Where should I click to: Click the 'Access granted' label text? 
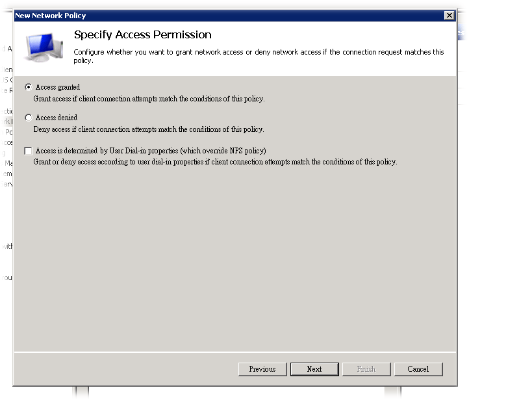point(58,87)
